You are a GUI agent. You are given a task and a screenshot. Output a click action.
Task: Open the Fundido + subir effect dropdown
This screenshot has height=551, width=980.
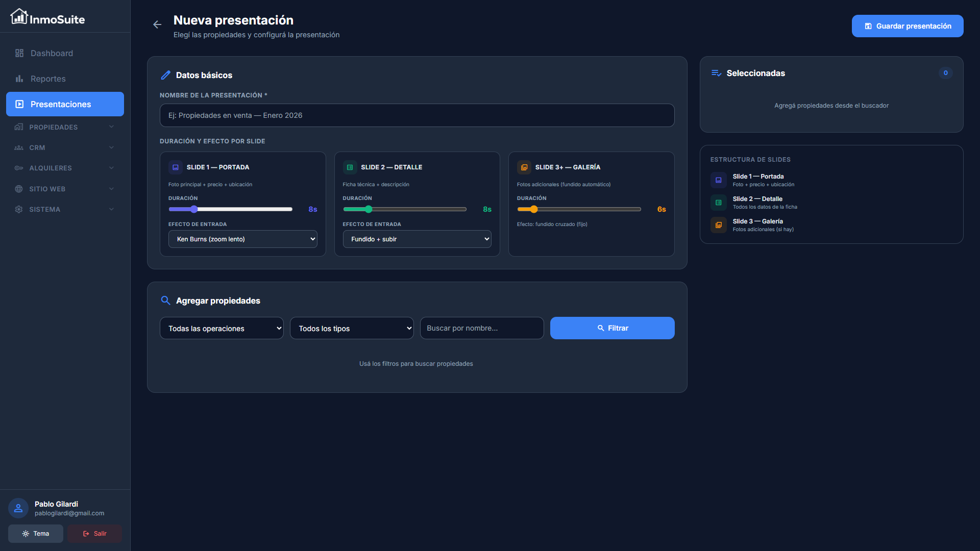click(x=416, y=239)
